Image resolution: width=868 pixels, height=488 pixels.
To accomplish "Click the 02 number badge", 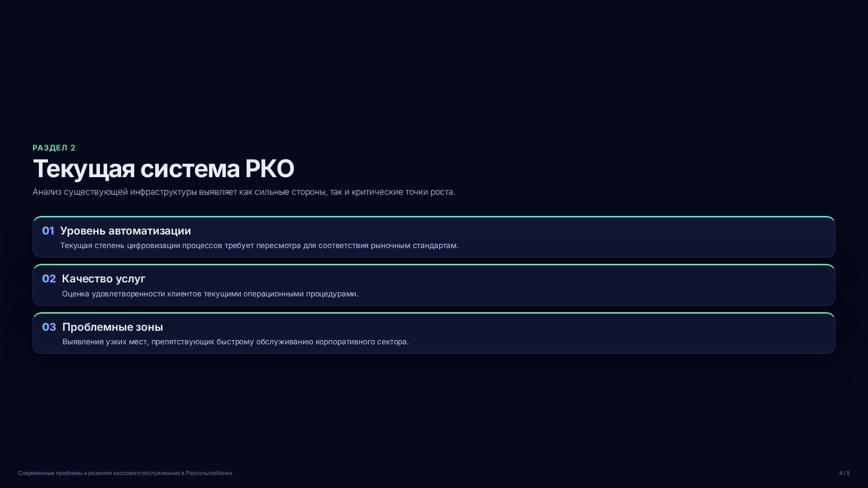I will tap(49, 279).
